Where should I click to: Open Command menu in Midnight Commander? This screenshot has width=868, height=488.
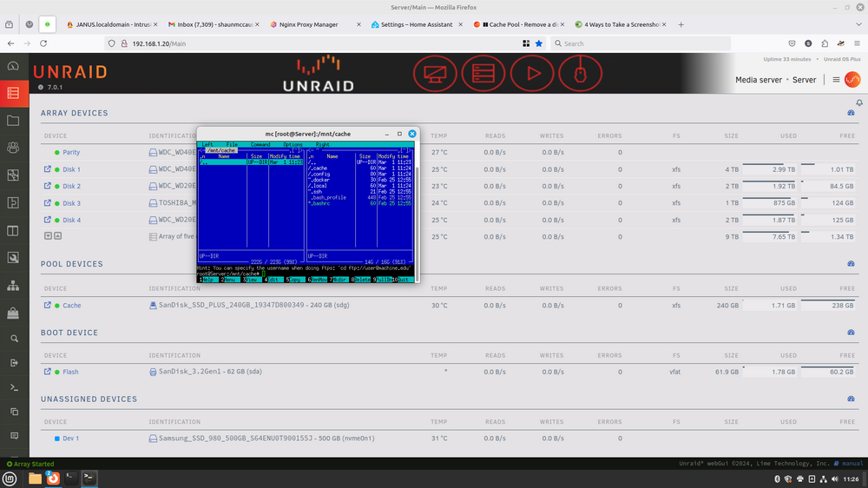260,144
